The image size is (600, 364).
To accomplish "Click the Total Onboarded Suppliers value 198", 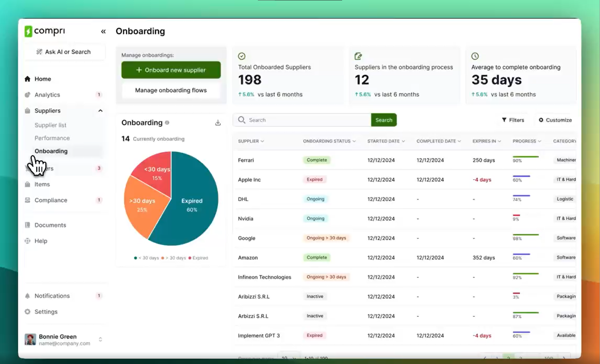I will pos(250,80).
